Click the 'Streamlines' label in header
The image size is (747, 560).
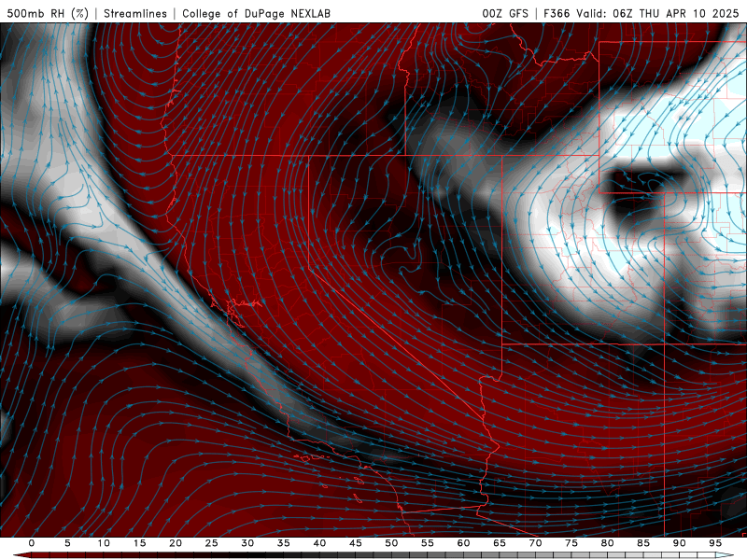tap(135, 13)
